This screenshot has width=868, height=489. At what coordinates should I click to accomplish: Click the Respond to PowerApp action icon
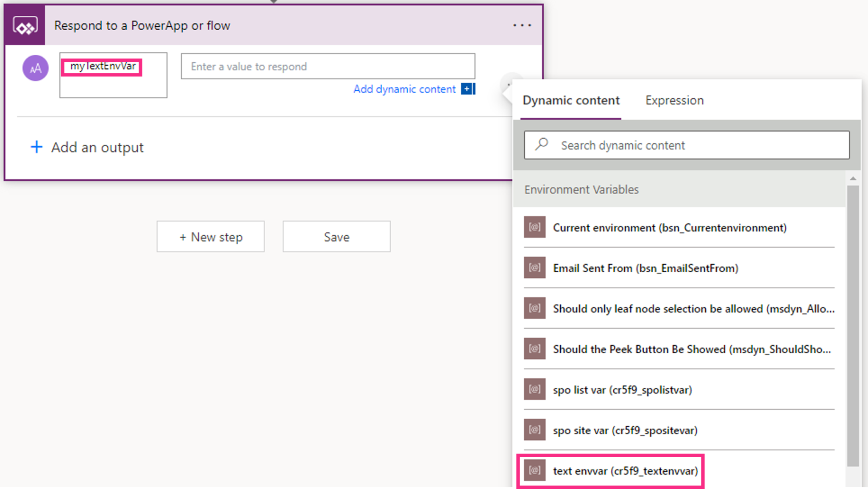click(x=25, y=26)
